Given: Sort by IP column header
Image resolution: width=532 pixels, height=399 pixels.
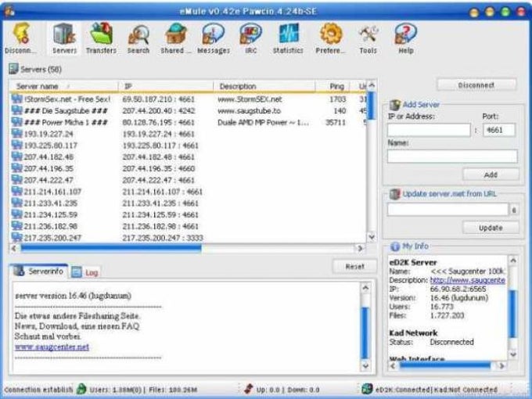Looking at the screenshot, I should [166, 86].
